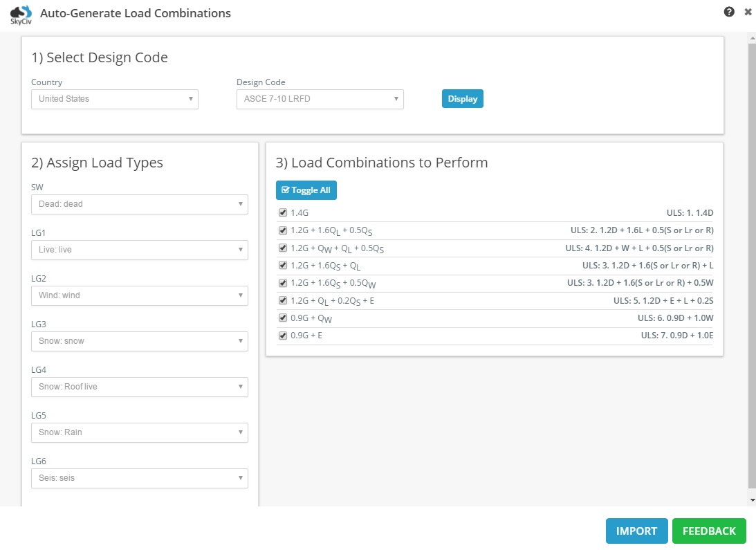Toggle the 1.2G + 1.6QL + 0.5QS checkbox
Image resolution: width=756 pixels, height=550 pixels.
click(x=283, y=230)
